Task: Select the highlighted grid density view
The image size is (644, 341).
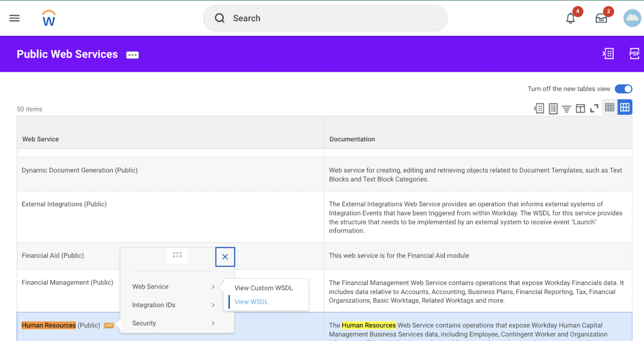Action: (625, 107)
